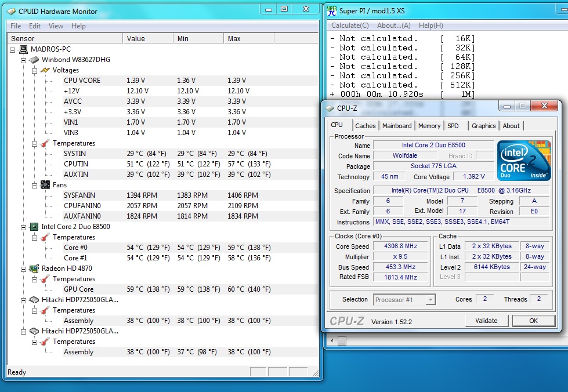This screenshot has height=392, width=568.
Task: Open the Help menu in Hardware Monitor
Action: 78,26
